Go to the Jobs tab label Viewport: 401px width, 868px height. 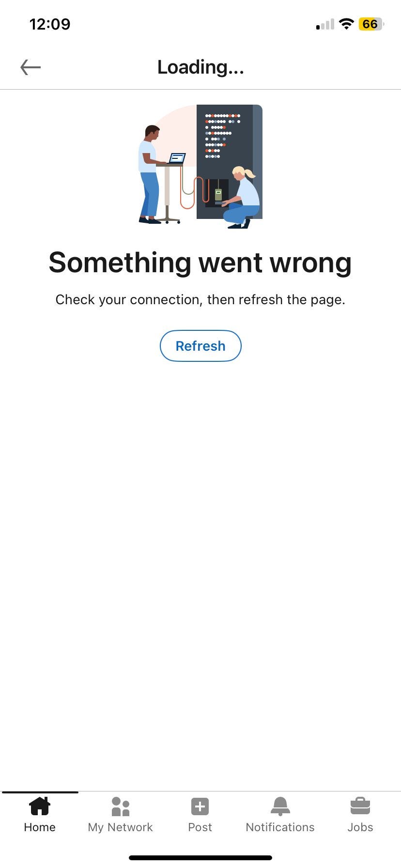(x=360, y=827)
